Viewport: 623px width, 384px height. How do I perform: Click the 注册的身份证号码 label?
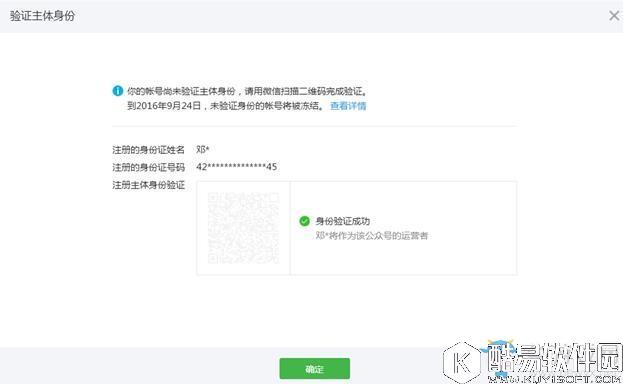pyautogui.click(x=148, y=167)
